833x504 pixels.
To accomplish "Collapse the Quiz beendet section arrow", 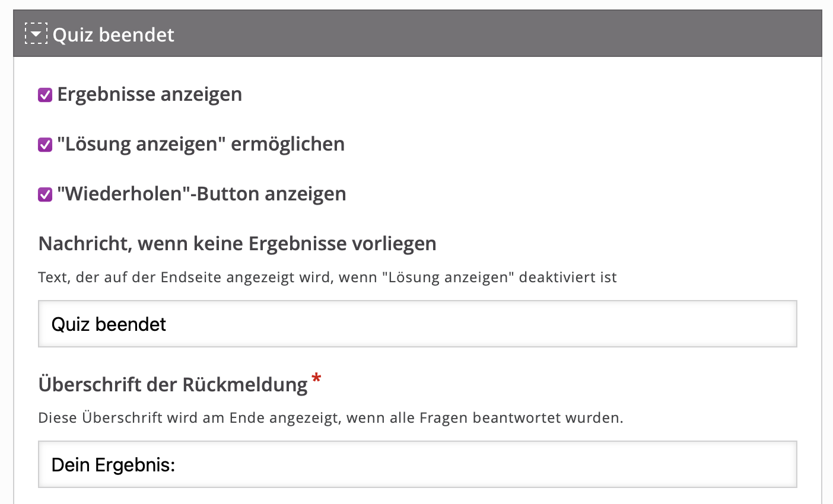I will click(36, 34).
